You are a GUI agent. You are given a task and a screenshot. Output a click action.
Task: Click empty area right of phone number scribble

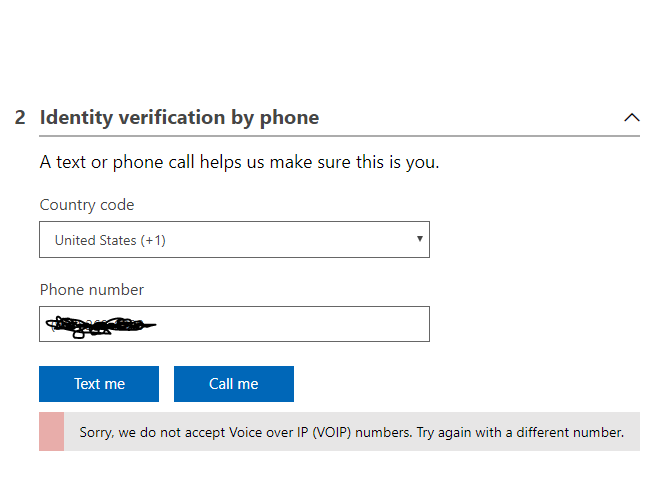300,324
